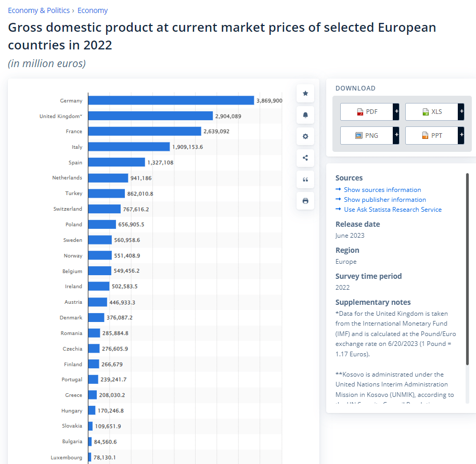
Task: Expand the plus beside PDF download
Action: click(x=396, y=112)
